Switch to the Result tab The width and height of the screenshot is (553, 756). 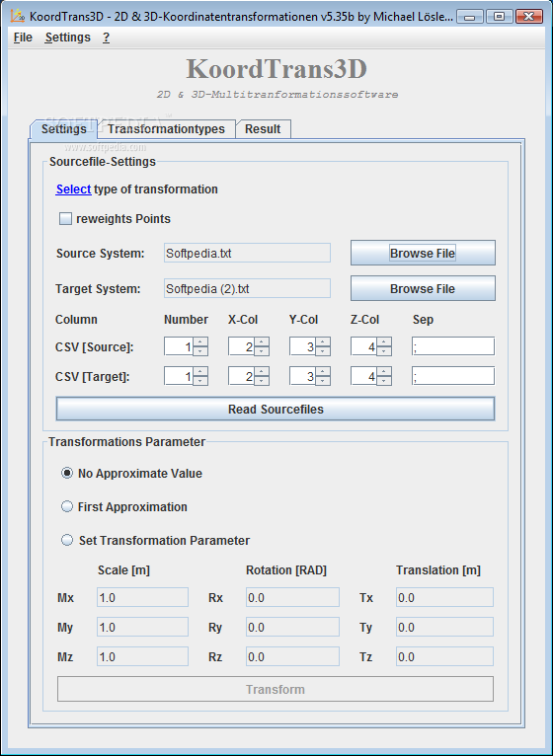(263, 129)
